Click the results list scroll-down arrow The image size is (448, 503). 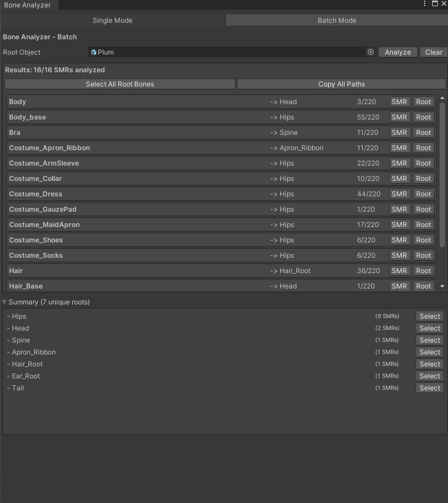coord(443,286)
